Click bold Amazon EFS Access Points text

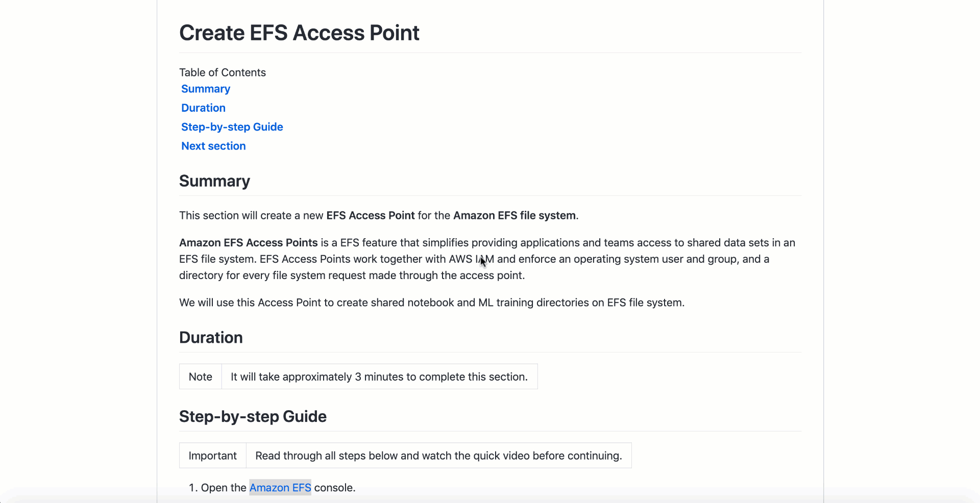click(249, 243)
